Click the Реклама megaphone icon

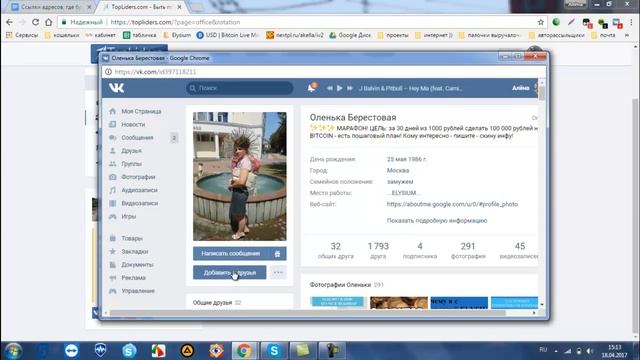pos(113,278)
